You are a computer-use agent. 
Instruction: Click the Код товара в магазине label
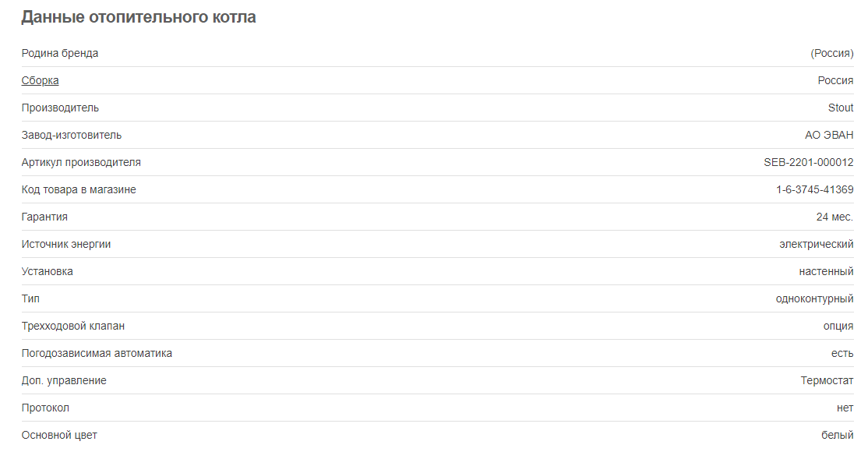point(79,189)
